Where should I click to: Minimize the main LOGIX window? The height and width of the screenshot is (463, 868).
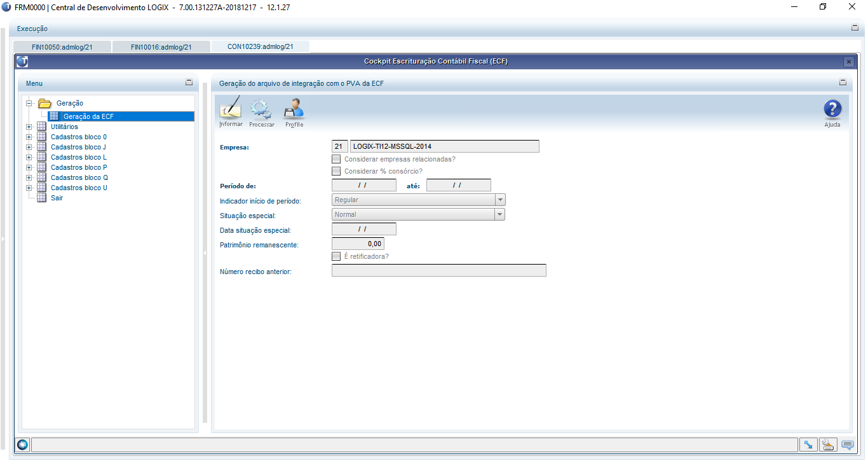tap(794, 6)
